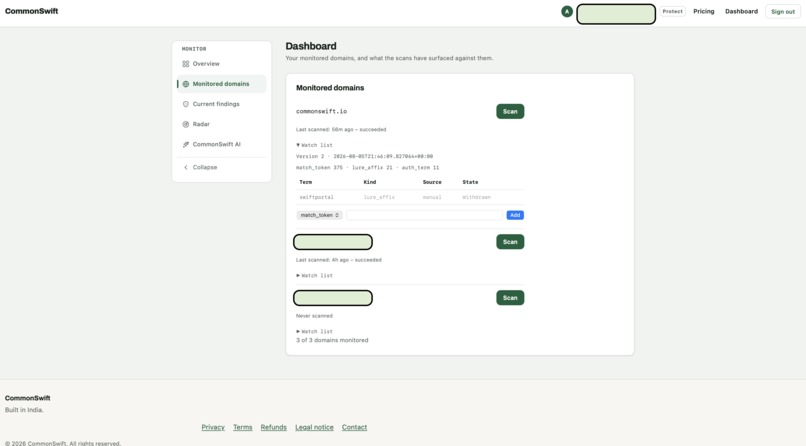This screenshot has height=446, width=806.
Task: Select the lure_affix kind cell
Action: coord(379,197)
